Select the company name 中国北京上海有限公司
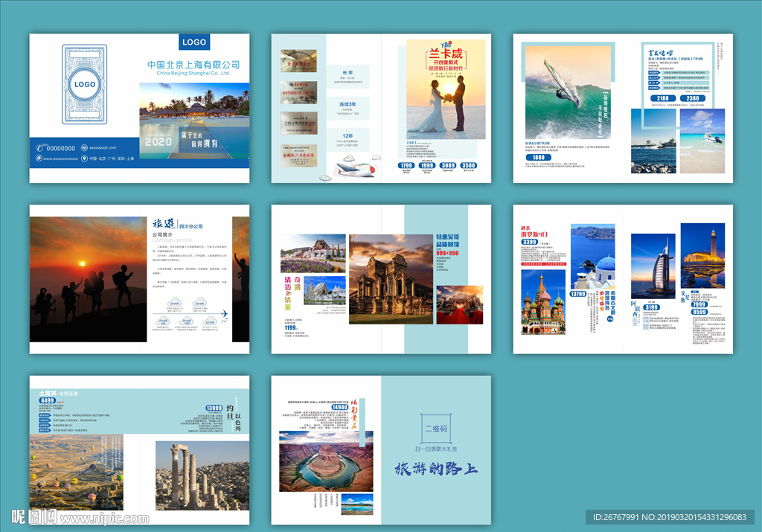 193,65
